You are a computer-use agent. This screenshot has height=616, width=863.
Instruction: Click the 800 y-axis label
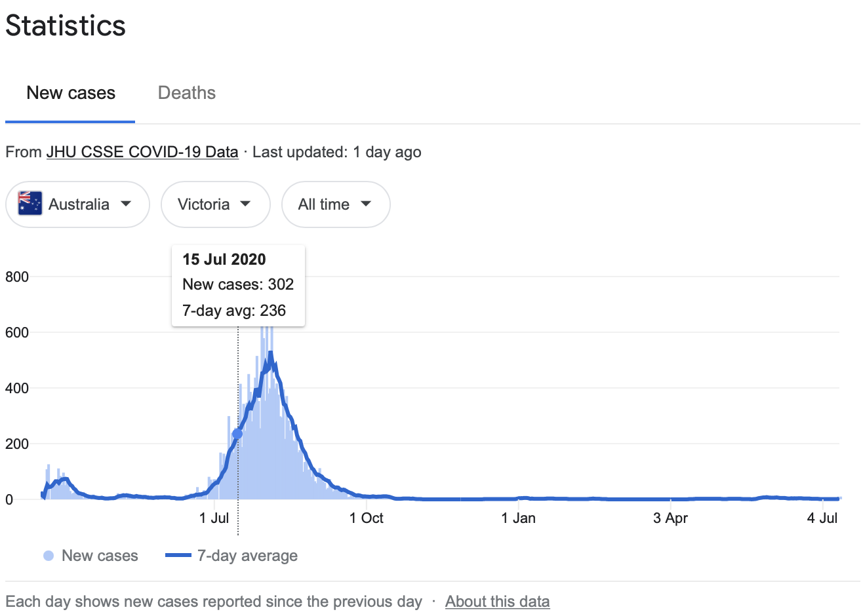coord(17,277)
